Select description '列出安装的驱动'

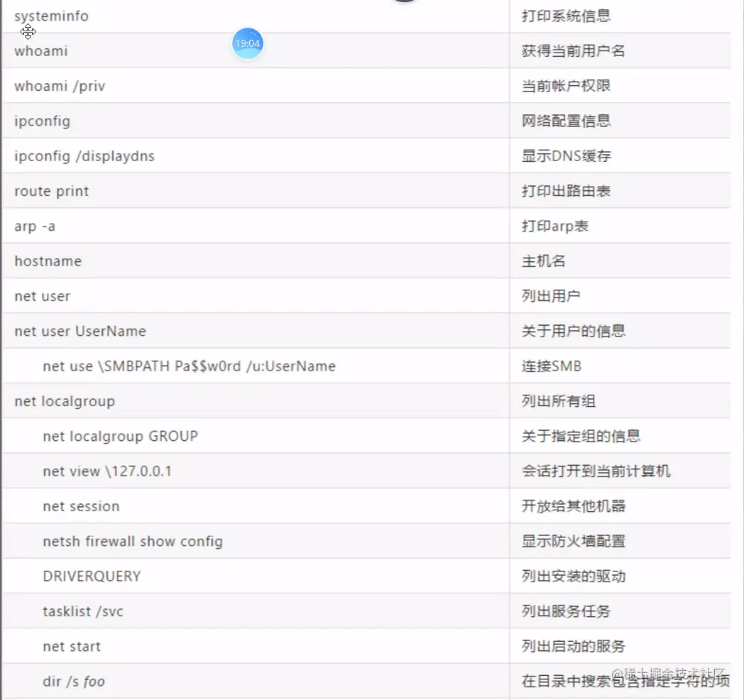(574, 576)
